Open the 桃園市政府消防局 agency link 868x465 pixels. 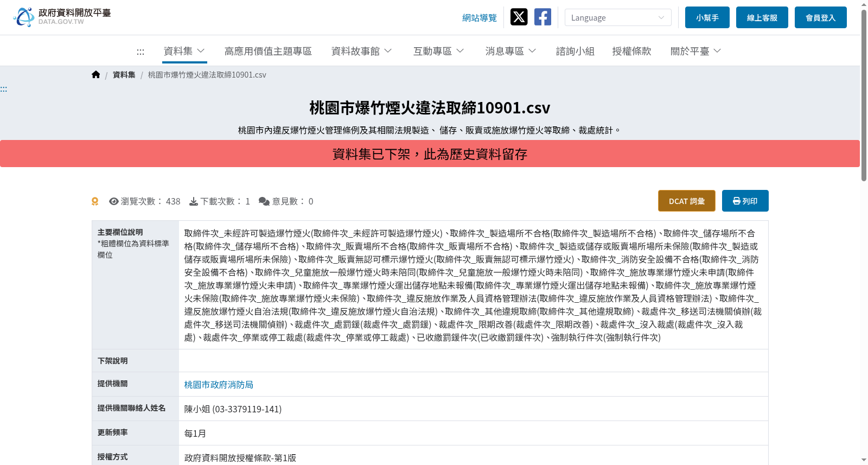click(219, 385)
